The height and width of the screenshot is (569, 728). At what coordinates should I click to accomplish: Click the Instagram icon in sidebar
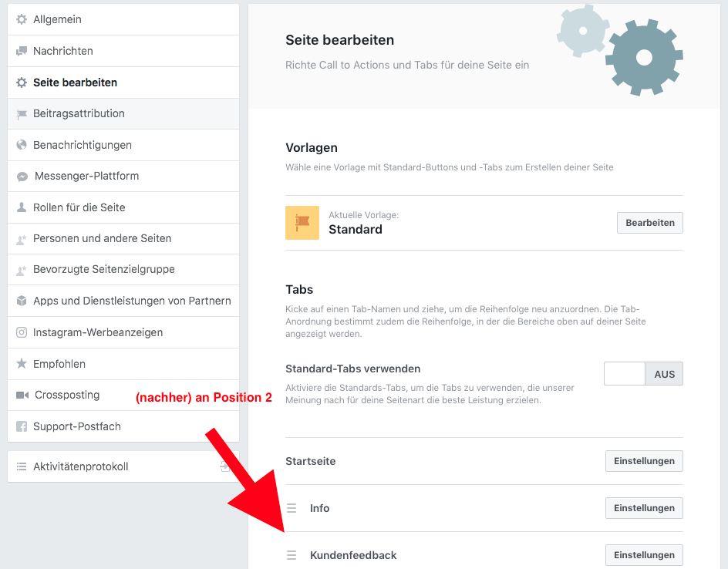[22, 333]
